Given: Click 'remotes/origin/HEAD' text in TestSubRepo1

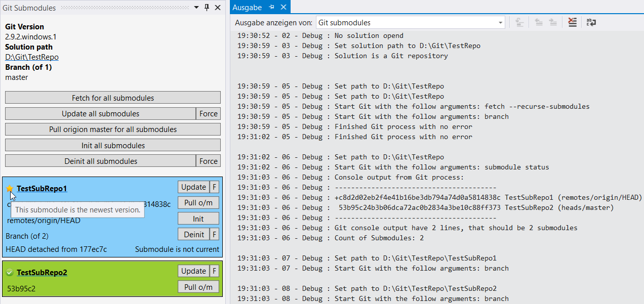Looking at the screenshot, I should tap(44, 221).
